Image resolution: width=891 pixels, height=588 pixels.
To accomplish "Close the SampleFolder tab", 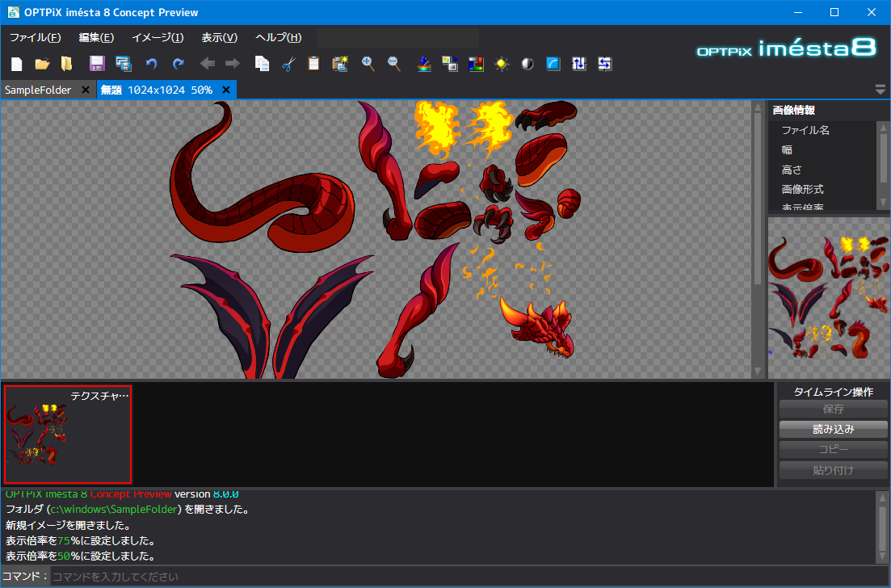I will coord(86,90).
